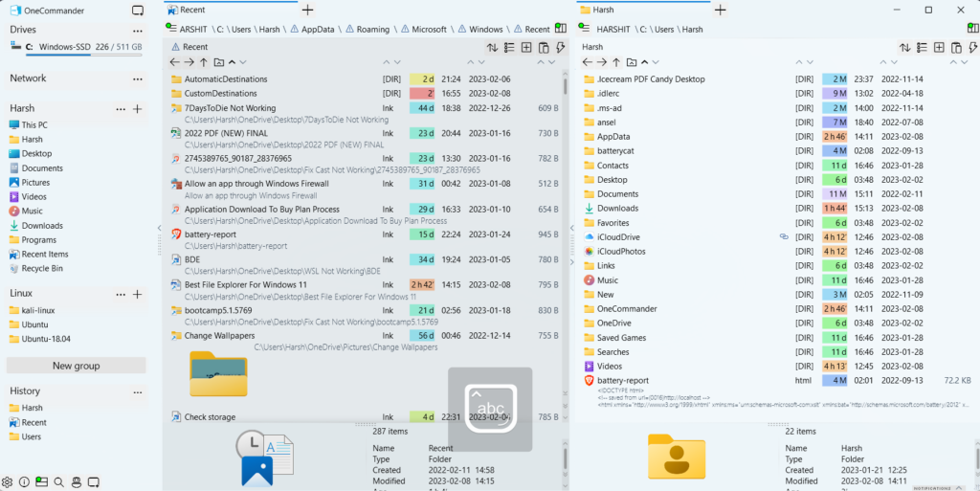Switch to the Recent tab
This screenshot has width=980, height=491.
pos(231,10)
